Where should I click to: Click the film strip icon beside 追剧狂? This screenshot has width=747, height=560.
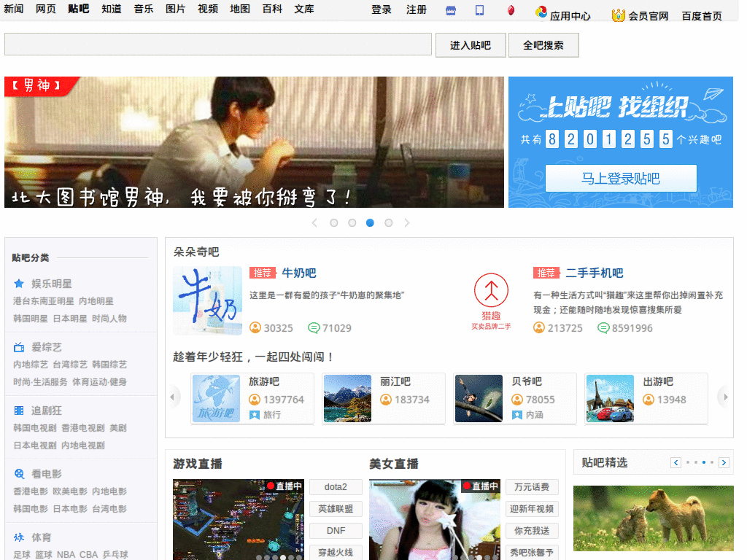tap(19, 411)
